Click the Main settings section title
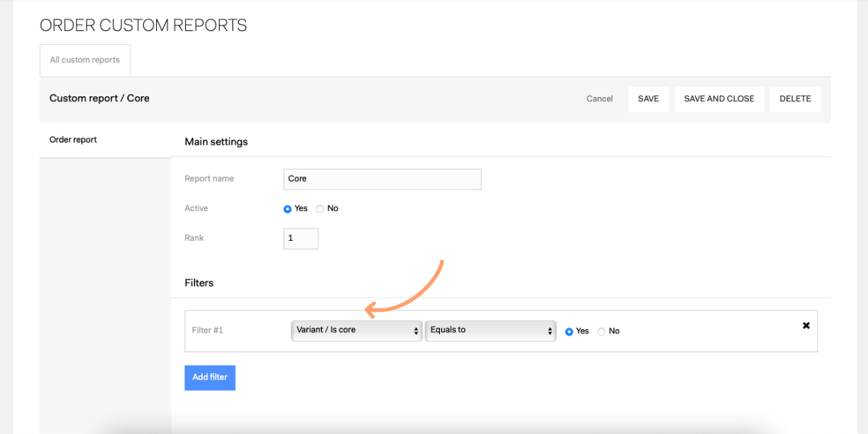 click(x=216, y=142)
